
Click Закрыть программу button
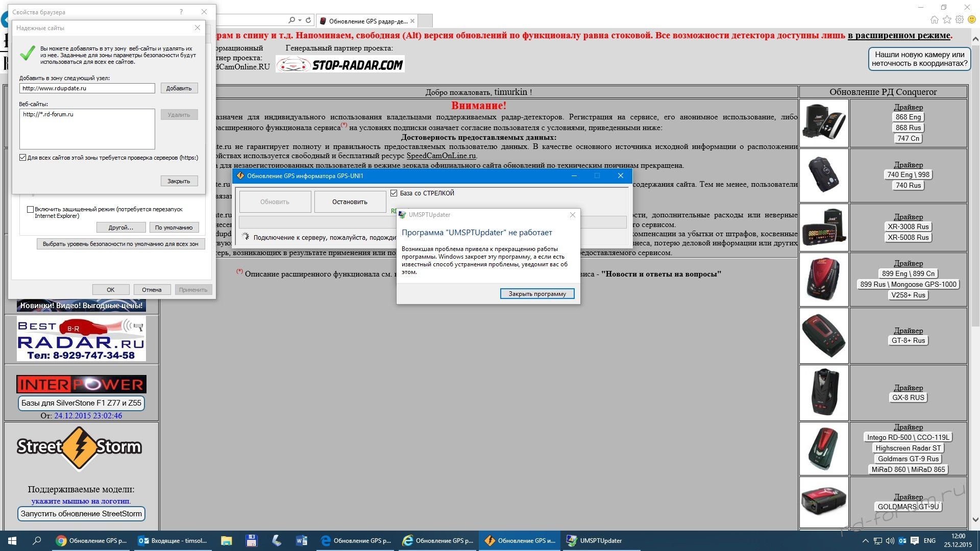point(537,293)
